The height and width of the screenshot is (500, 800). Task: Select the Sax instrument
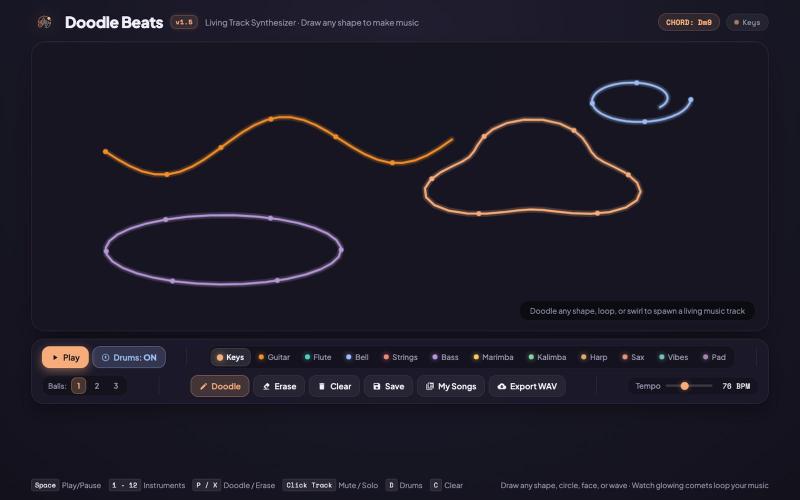click(x=633, y=357)
